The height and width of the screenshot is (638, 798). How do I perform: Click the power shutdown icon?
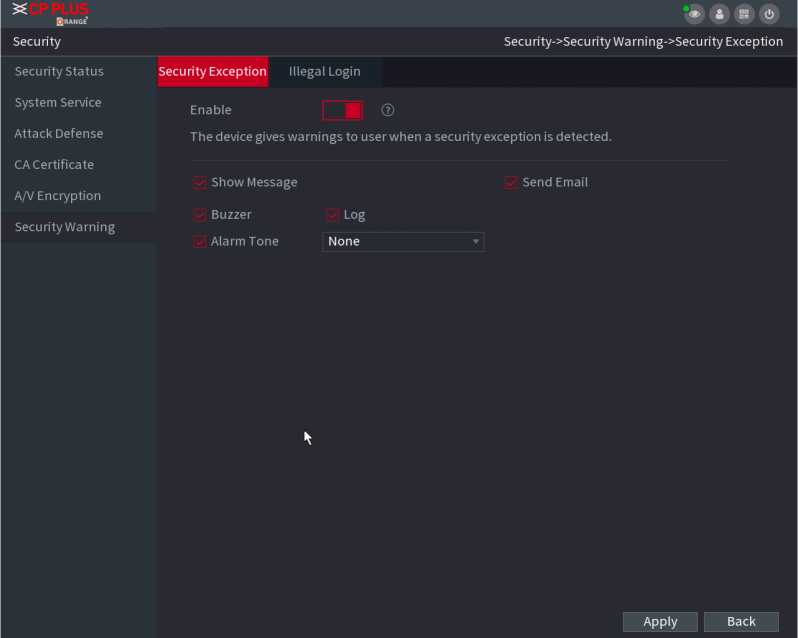point(769,14)
